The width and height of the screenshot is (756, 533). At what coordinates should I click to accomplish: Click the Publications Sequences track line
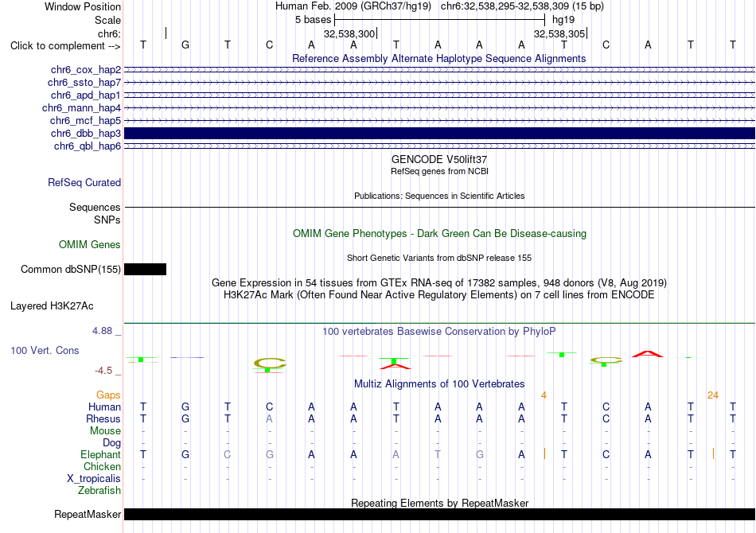point(439,207)
